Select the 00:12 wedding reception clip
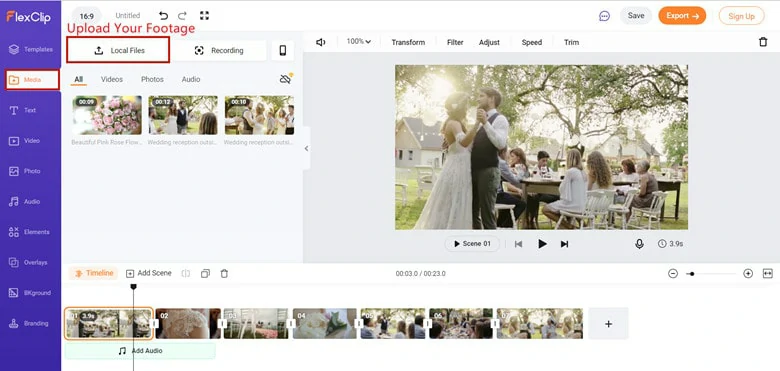Viewport: 780px width, 371px height. [x=183, y=115]
